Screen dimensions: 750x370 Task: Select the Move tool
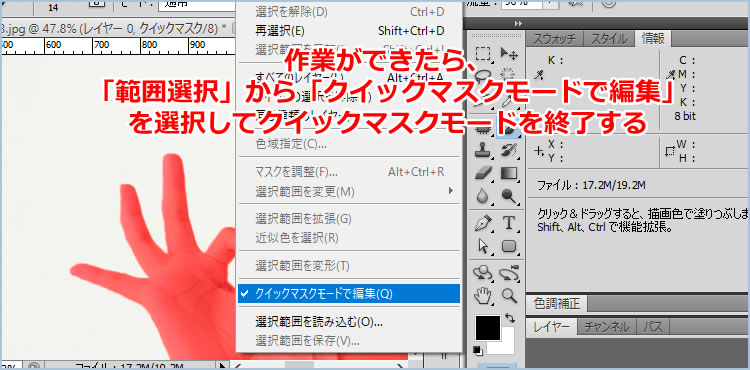coord(509,54)
